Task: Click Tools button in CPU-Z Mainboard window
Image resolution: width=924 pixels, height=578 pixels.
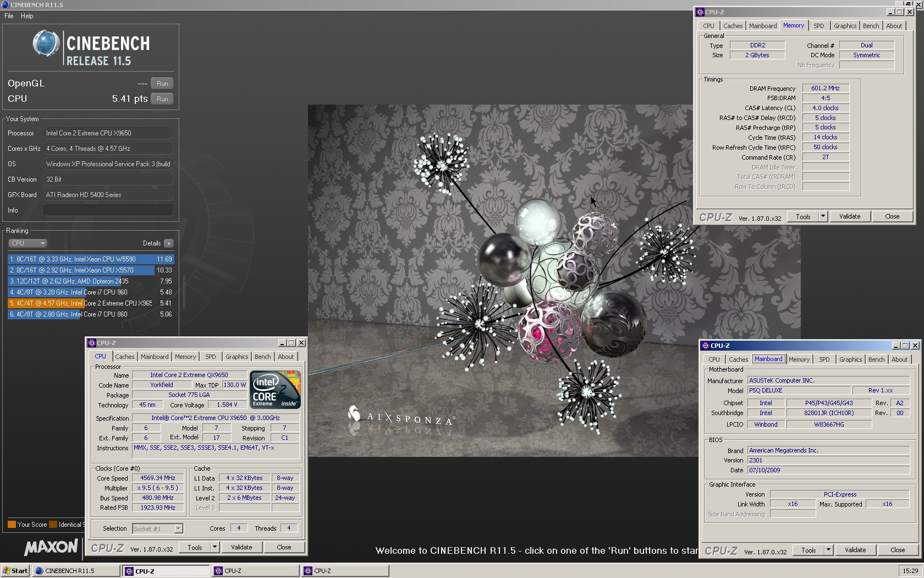Action: click(x=809, y=550)
